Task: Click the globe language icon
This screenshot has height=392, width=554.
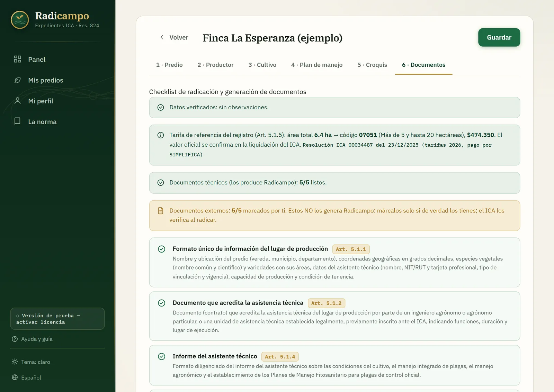Action: pos(15,377)
